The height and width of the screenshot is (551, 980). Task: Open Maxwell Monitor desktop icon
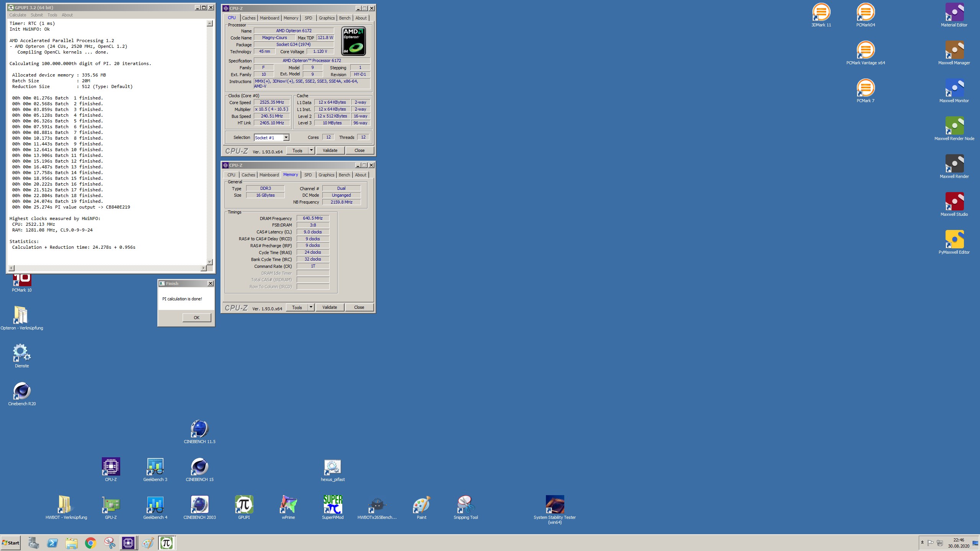(954, 91)
